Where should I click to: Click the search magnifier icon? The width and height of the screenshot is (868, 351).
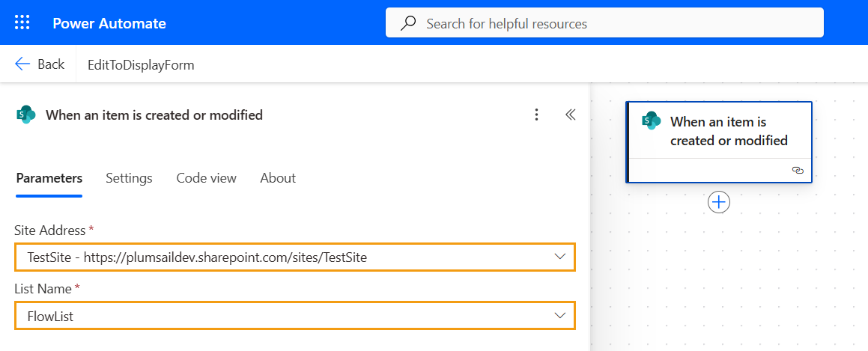408,23
